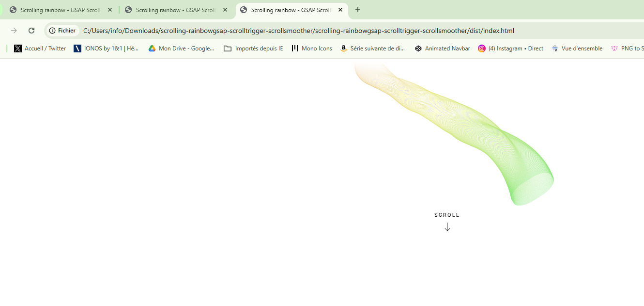Open the Mon Drive Google bookmark
The height and width of the screenshot is (306, 644).
(x=181, y=48)
